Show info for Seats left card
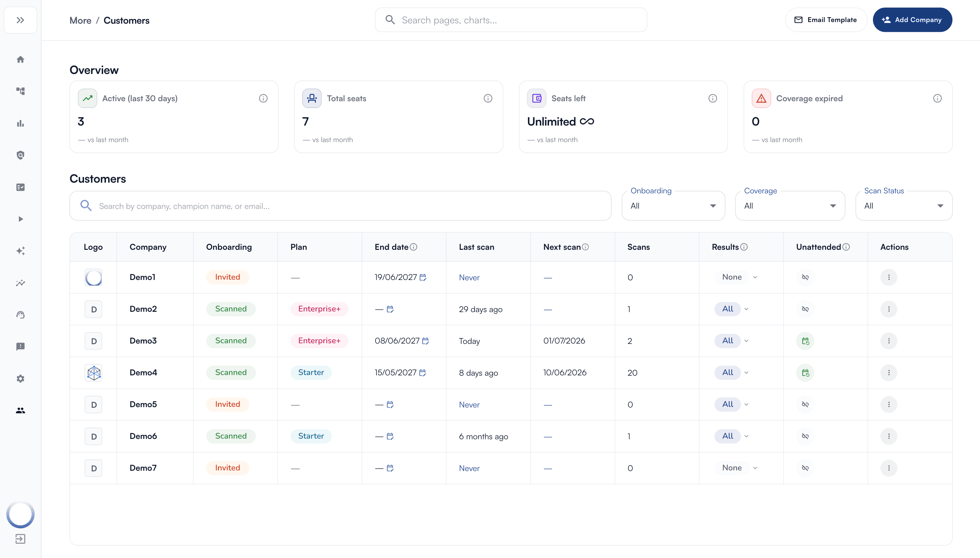Image resolution: width=980 pixels, height=558 pixels. pos(713,99)
